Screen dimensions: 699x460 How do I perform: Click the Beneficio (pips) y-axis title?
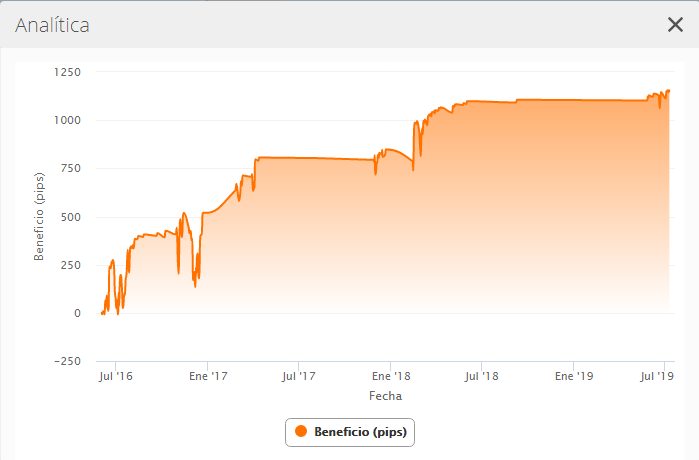click(39, 216)
